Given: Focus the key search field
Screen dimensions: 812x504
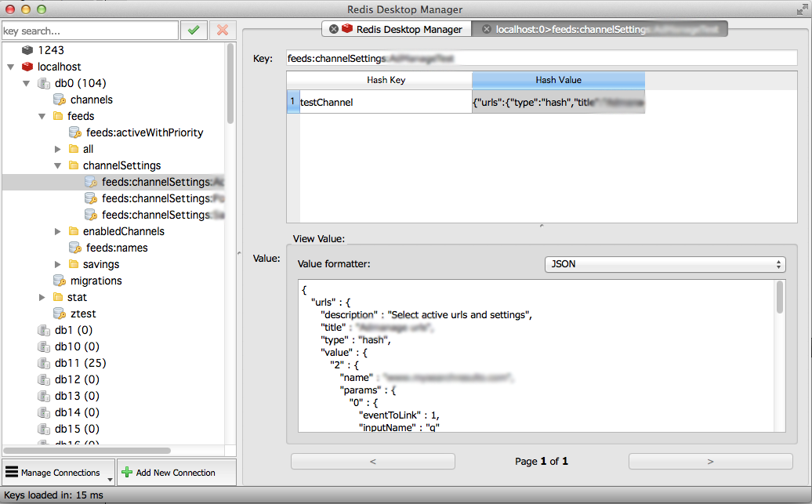Looking at the screenshot, I should (x=90, y=31).
